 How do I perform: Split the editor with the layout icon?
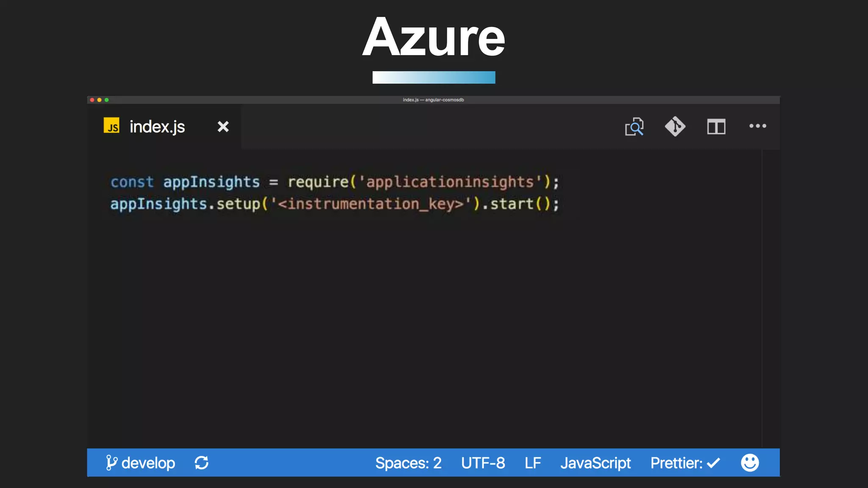click(x=716, y=127)
